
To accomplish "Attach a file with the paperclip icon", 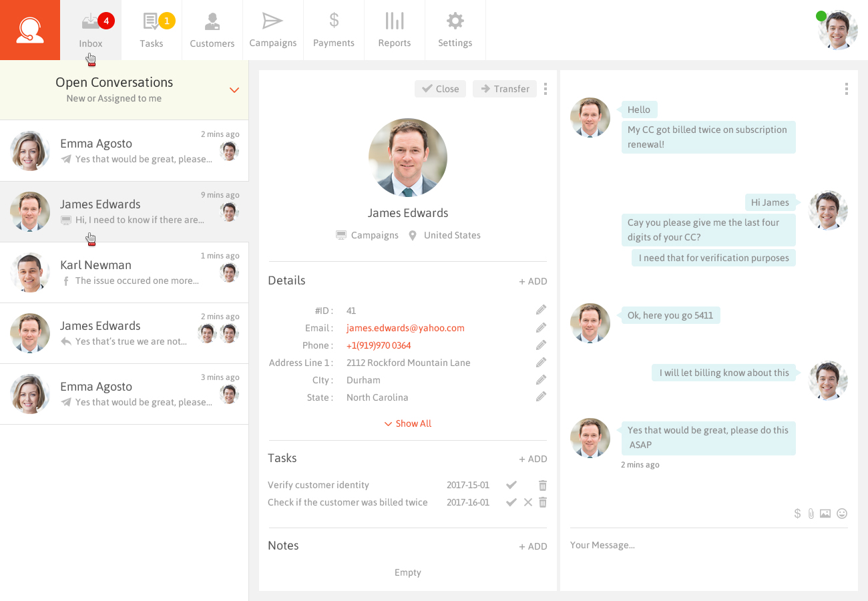I will [x=811, y=514].
